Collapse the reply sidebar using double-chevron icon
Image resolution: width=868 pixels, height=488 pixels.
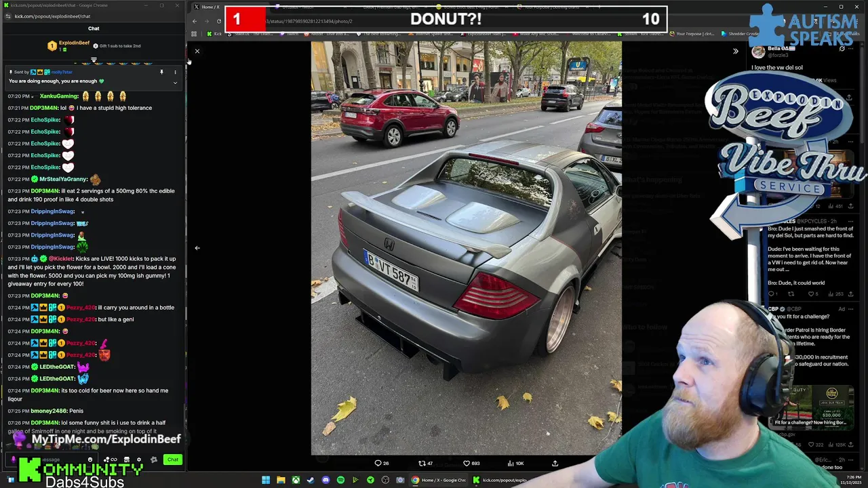pos(735,52)
